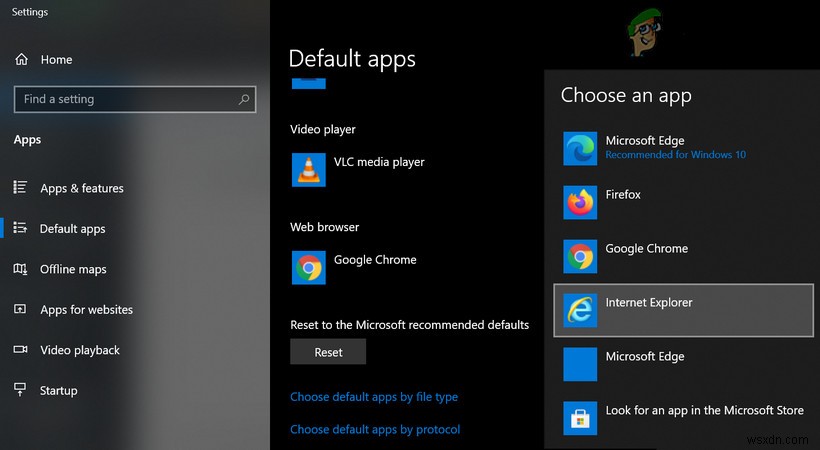This screenshot has height=450, width=820.
Task: Open Choose default apps by protocol link
Action: pos(375,429)
